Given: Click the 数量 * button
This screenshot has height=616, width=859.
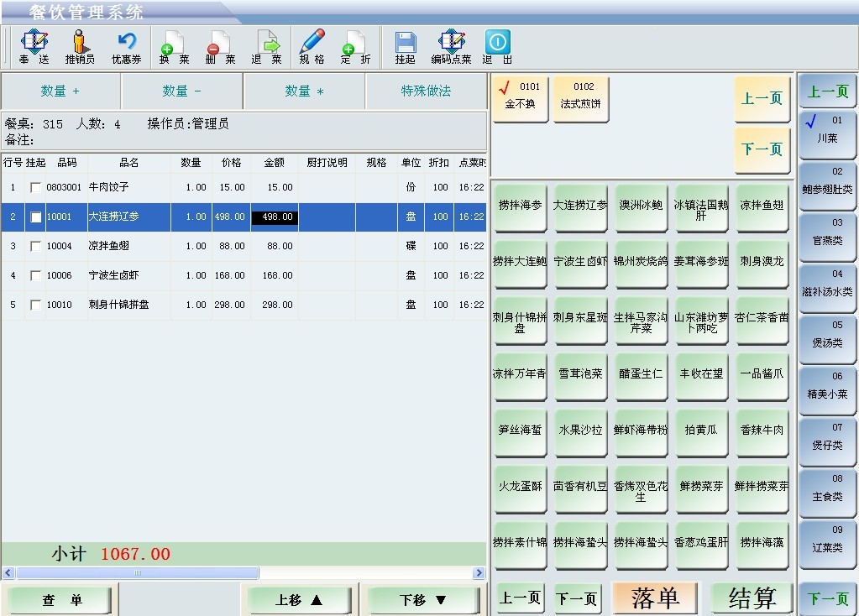Looking at the screenshot, I should (304, 91).
